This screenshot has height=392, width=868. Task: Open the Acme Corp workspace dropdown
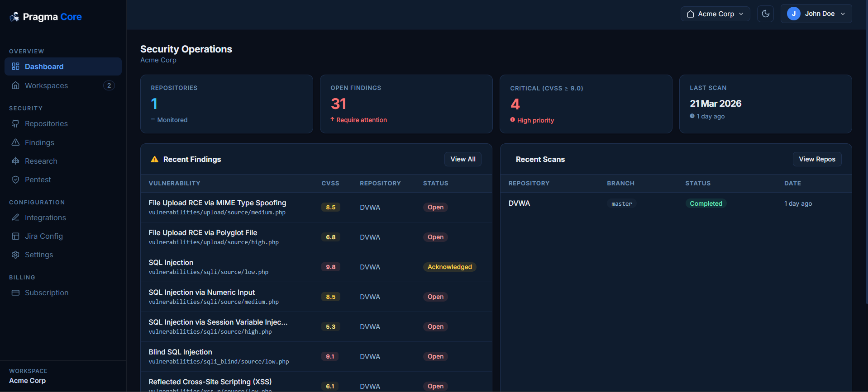click(715, 14)
